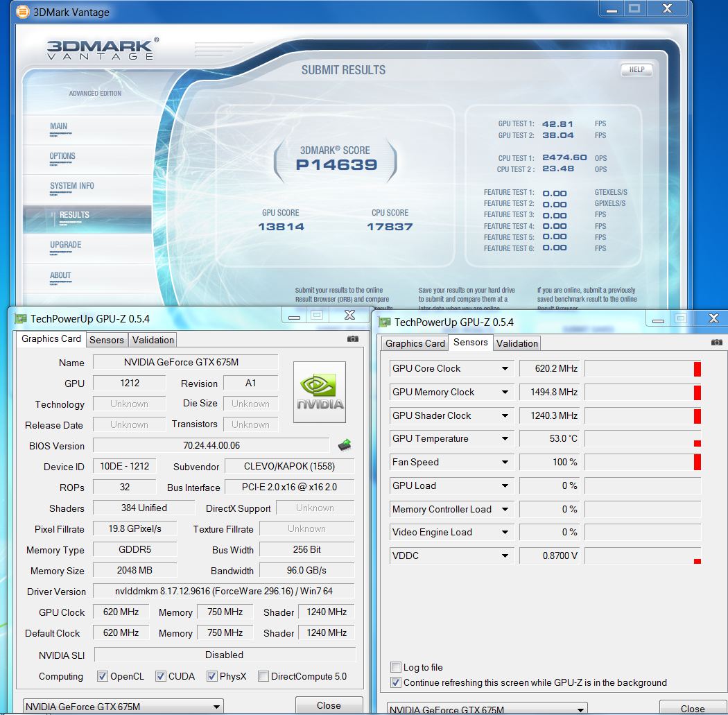Open the GPU Temperature sensor dropdown

[x=505, y=439]
